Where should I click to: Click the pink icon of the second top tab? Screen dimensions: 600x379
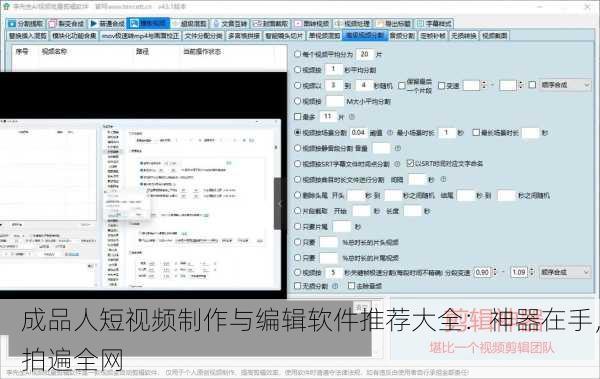[x=53, y=24]
